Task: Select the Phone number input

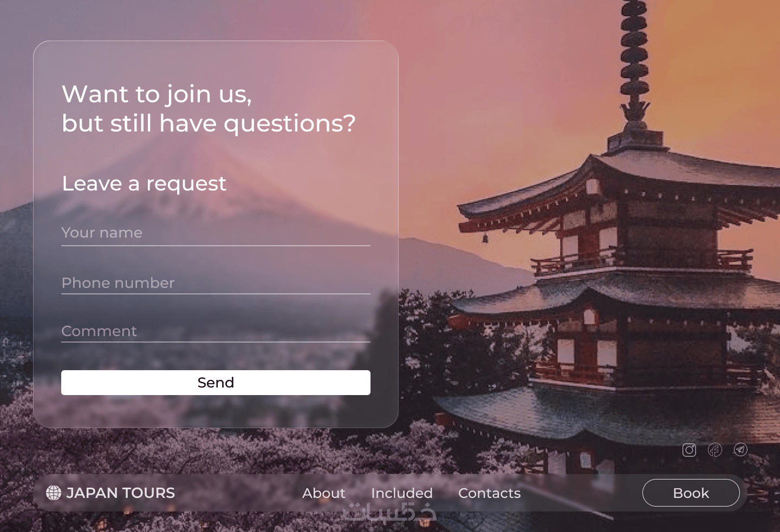Action: 216,283
